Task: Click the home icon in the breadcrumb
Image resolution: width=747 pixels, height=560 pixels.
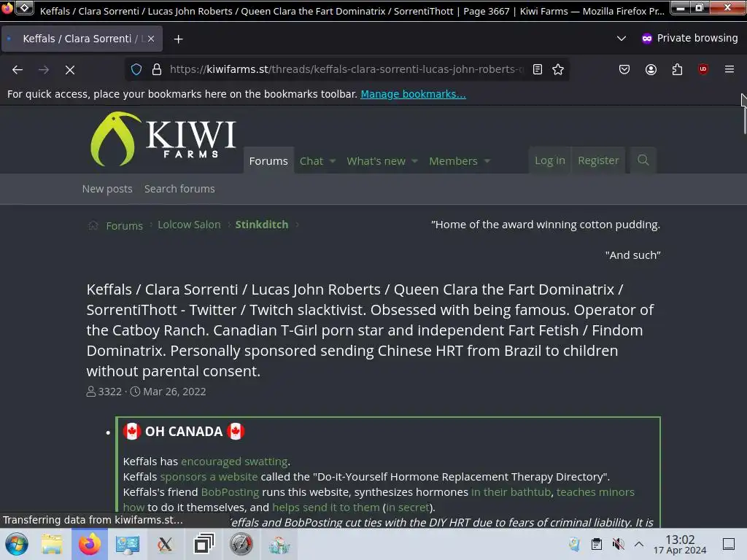Action: click(x=93, y=225)
